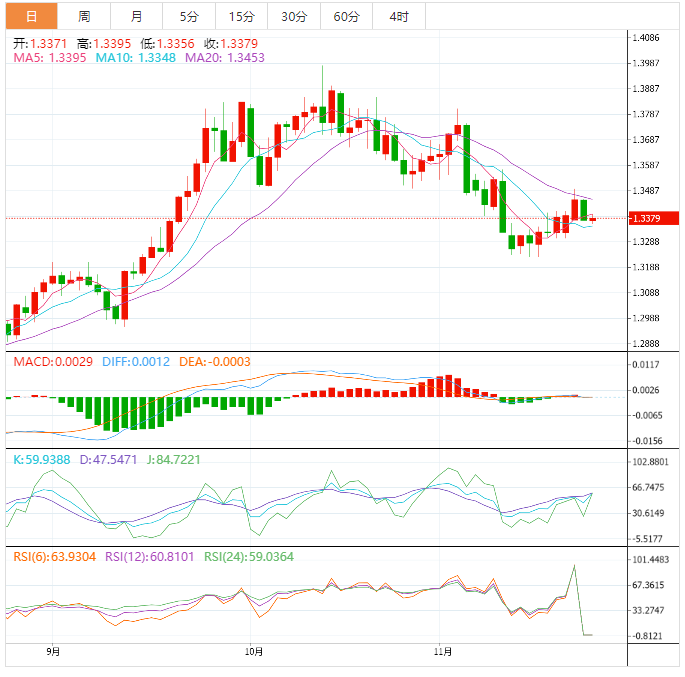Click the 10月 date axis label
685x677 pixels.
point(253,652)
